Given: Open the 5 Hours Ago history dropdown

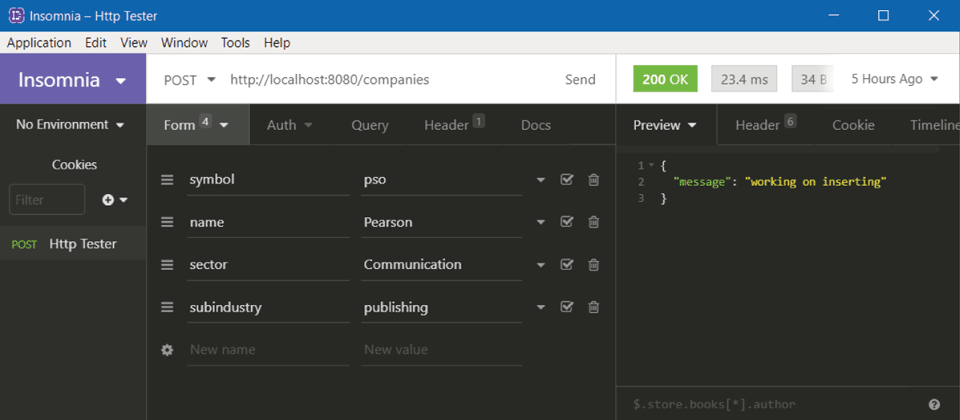Looking at the screenshot, I should coord(894,79).
